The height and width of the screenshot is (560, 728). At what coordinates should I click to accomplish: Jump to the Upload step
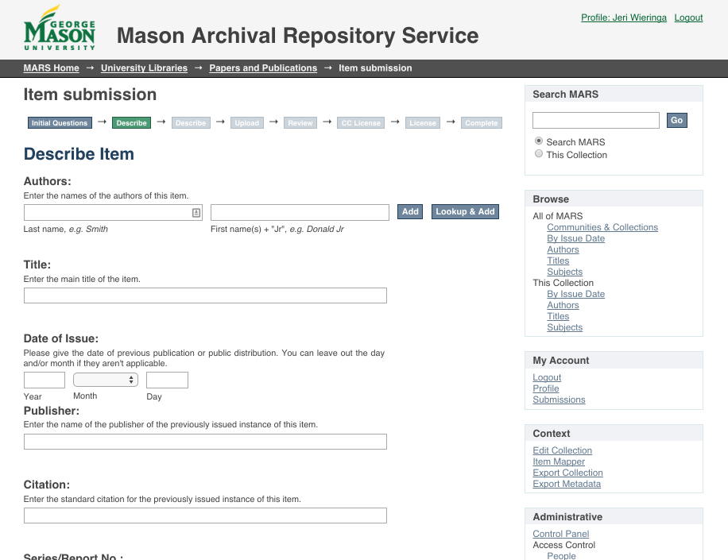pos(247,123)
